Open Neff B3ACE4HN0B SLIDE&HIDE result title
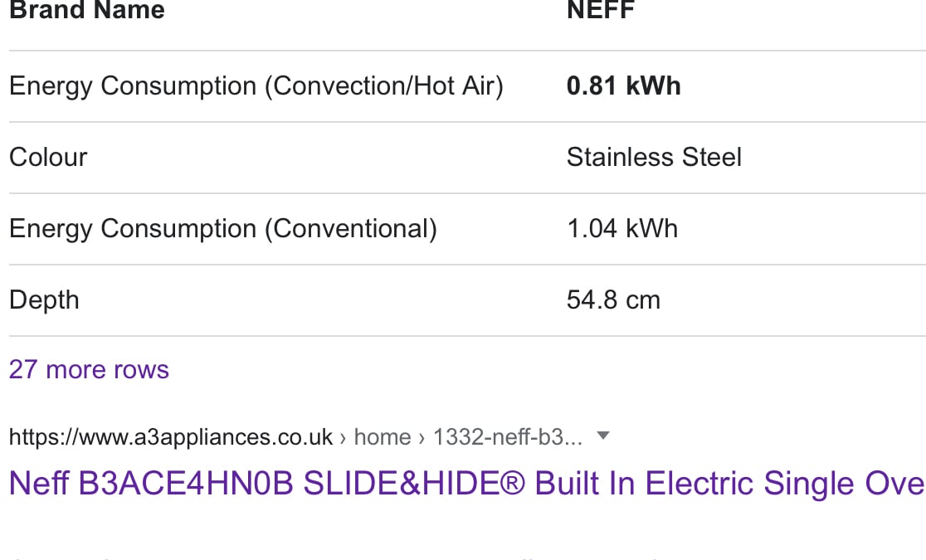This screenshot has height=560, width=926. [x=467, y=483]
